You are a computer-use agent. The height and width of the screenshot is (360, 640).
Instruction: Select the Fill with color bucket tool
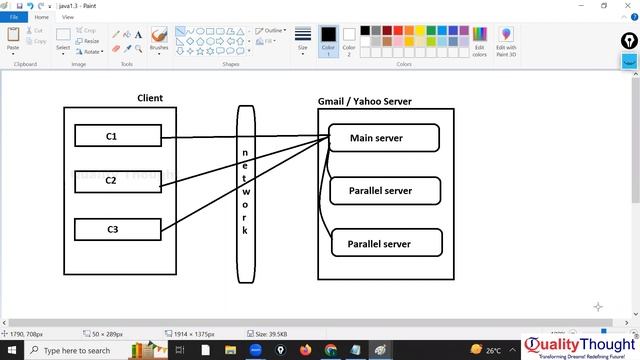coord(127,35)
